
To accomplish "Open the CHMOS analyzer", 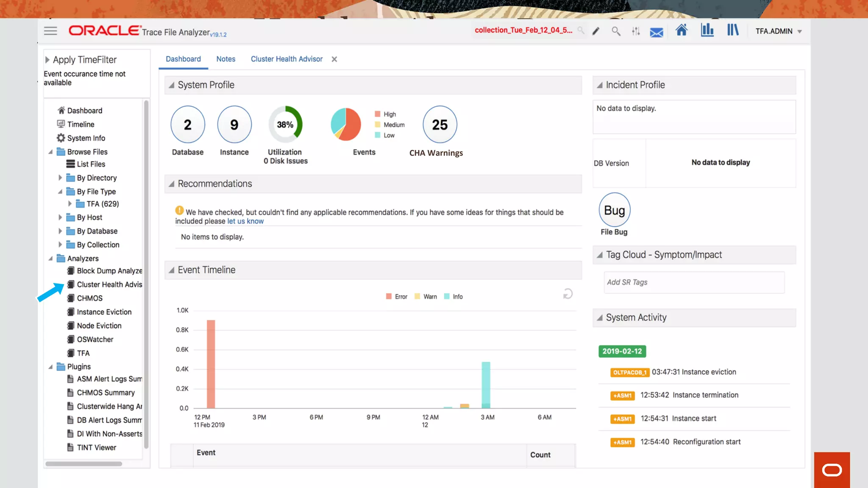I will point(85,298).
